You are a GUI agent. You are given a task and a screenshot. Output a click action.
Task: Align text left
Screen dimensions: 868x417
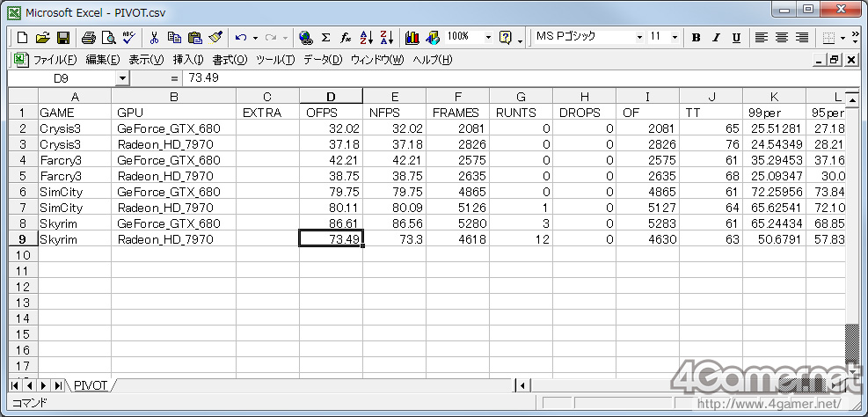click(x=762, y=38)
